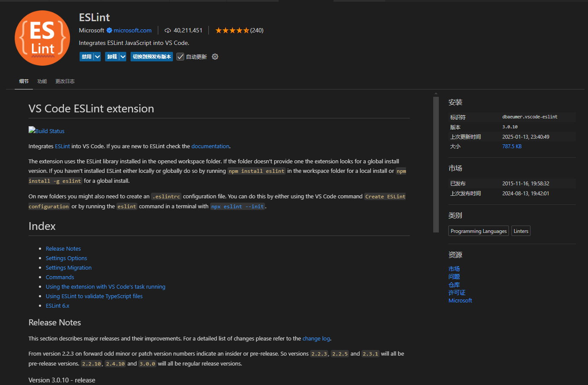
Task: Expand the 禁用 dropdown arrow
Action: [x=97, y=57]
